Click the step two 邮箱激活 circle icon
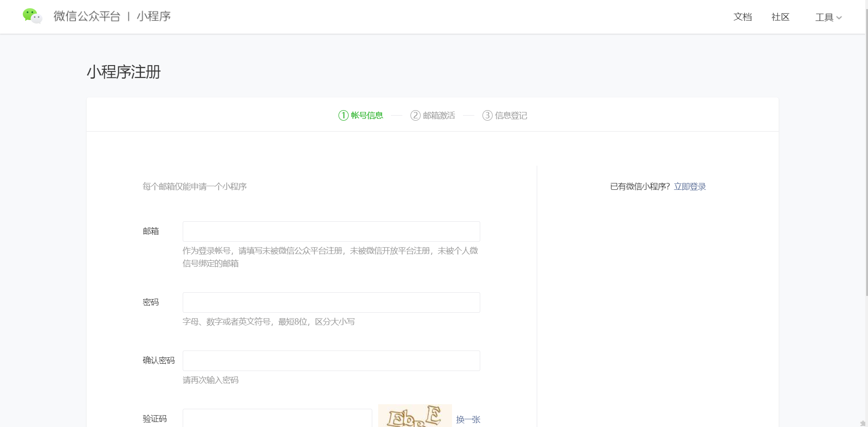The width and height of the screenshot is (868, 427). pyautogui.click(x=415, y=115)
